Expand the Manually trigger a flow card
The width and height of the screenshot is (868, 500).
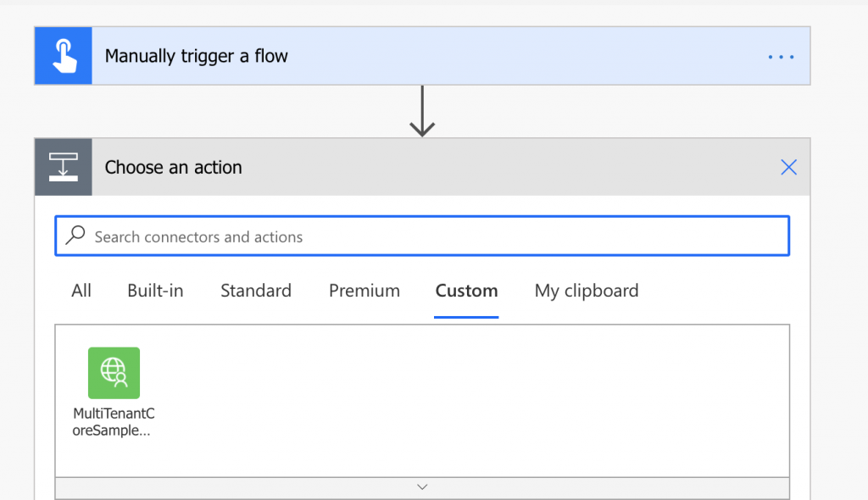[x=422, y=56]
